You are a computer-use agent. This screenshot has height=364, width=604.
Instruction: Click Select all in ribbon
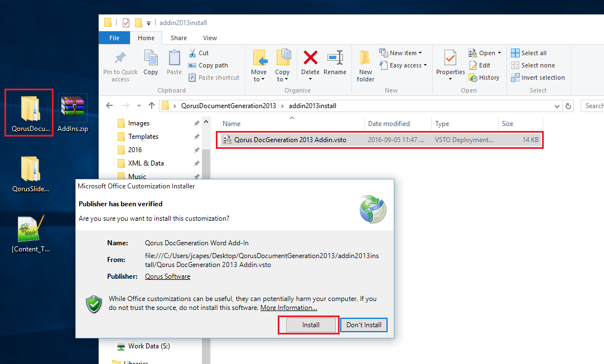click(529, 53)
